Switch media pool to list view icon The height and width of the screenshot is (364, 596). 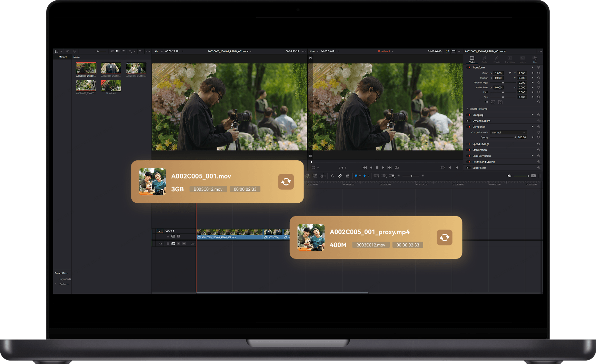tap(123, 51)
